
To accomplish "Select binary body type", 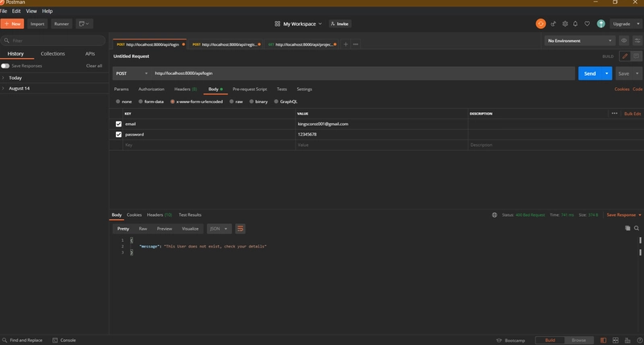I will pyautogui.click(x=251, y=102).
